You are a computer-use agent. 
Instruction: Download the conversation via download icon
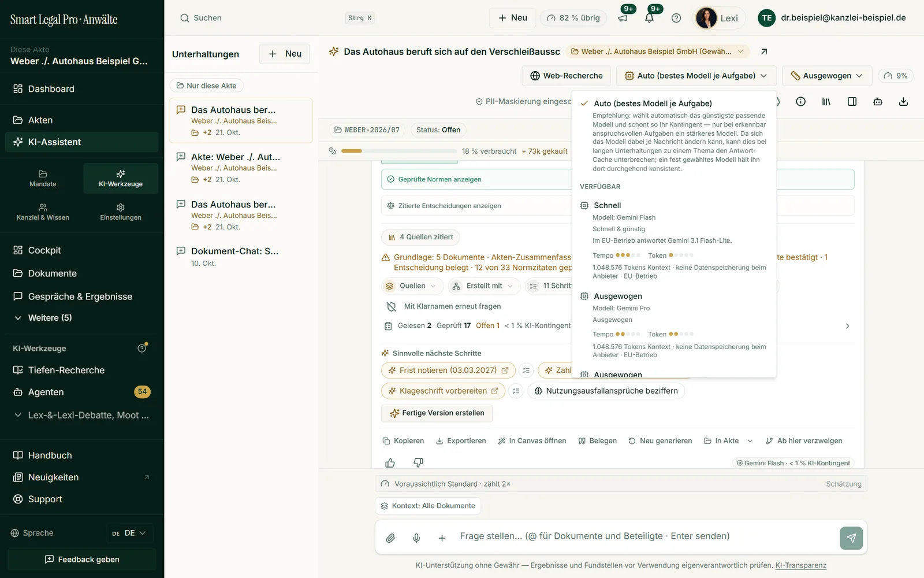pyautogui.click(x=903, y=102)
